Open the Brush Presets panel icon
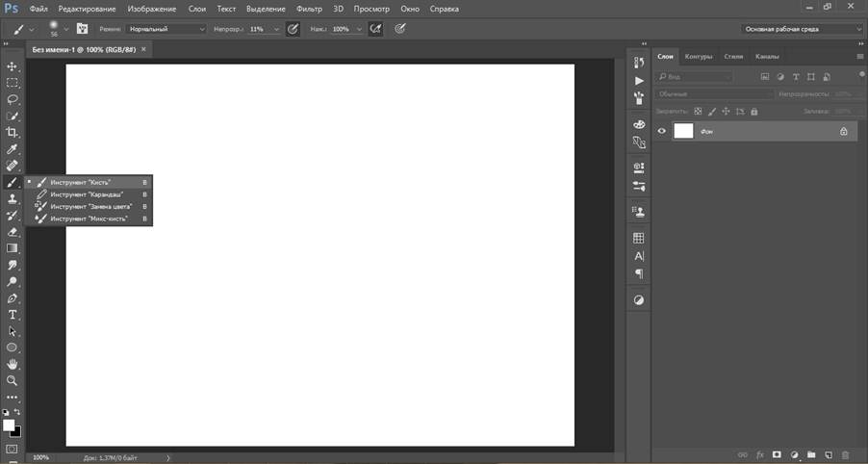The width and height of the screenshot is (868, 464). point(639,98)
